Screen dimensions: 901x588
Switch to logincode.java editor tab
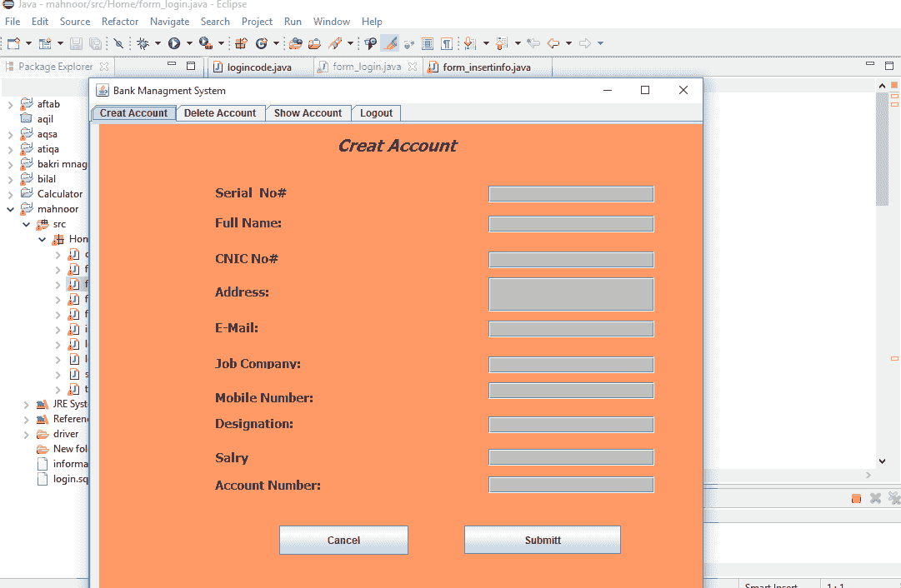click(260, 67)
